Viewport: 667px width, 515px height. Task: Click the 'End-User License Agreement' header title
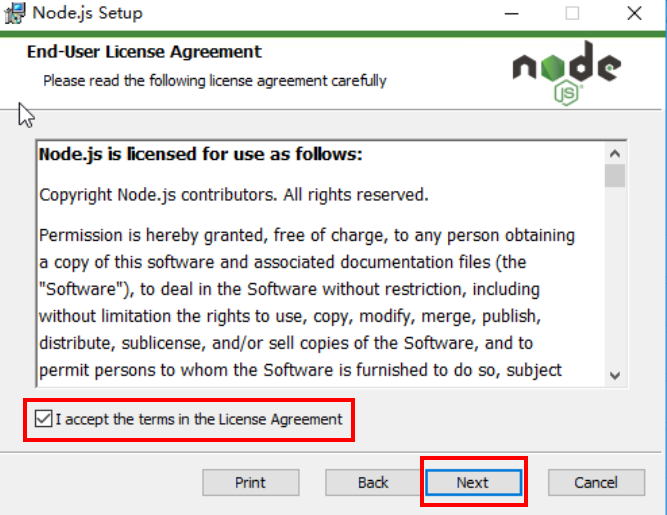[144, 52]
